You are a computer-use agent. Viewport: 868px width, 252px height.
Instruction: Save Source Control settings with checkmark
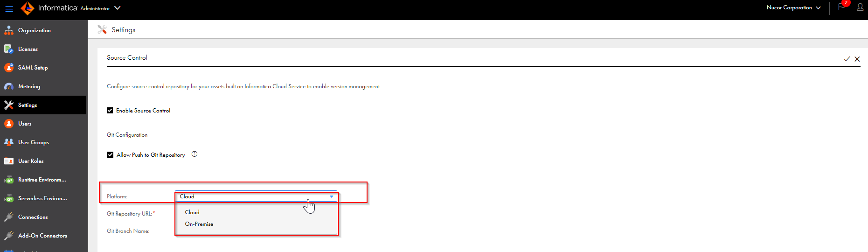coord(847,59)
